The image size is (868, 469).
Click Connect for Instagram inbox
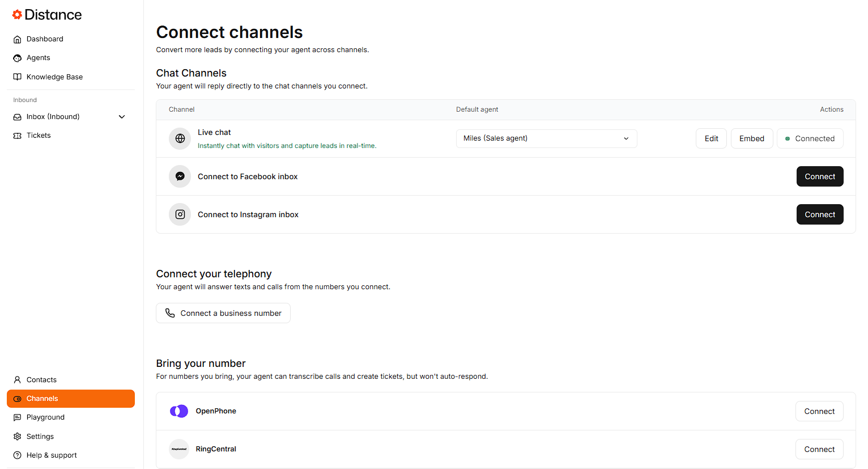[x=819, y=214]
